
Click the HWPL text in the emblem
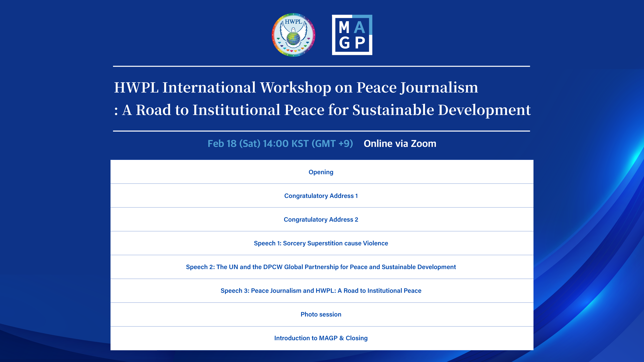click(x=293, y=22)
